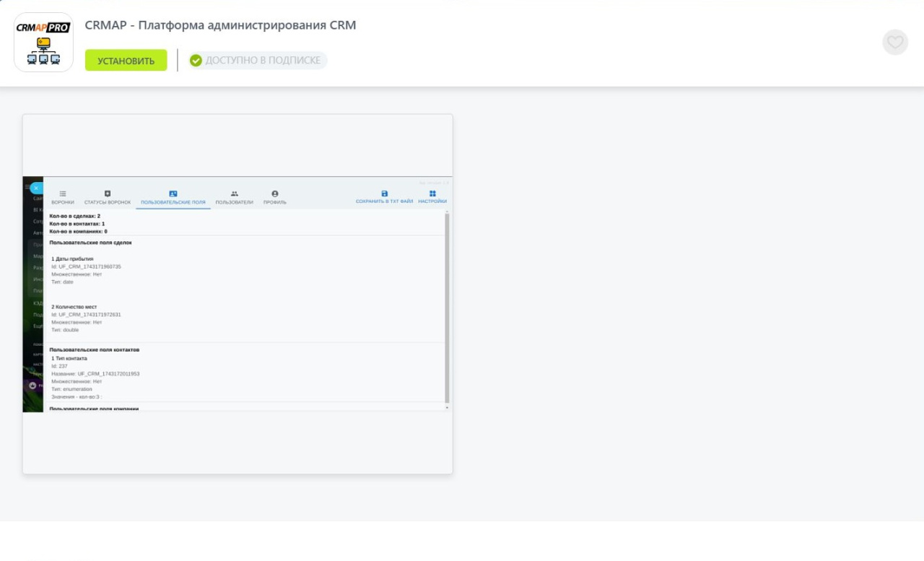Screen dimensions: 924x561
Task: Select the Пользовательские поля tab icon
Action: (173, 193)
